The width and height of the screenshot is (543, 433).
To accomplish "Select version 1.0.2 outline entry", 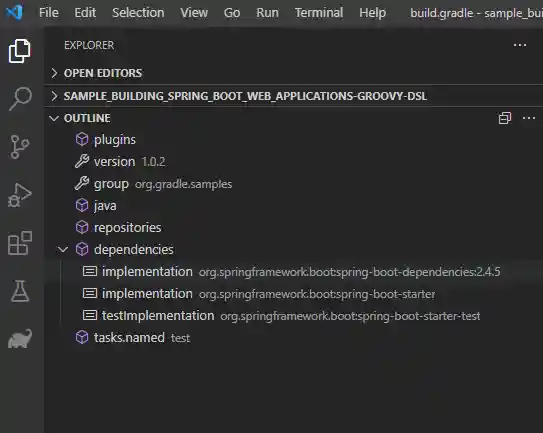I will tap(293, 161).
